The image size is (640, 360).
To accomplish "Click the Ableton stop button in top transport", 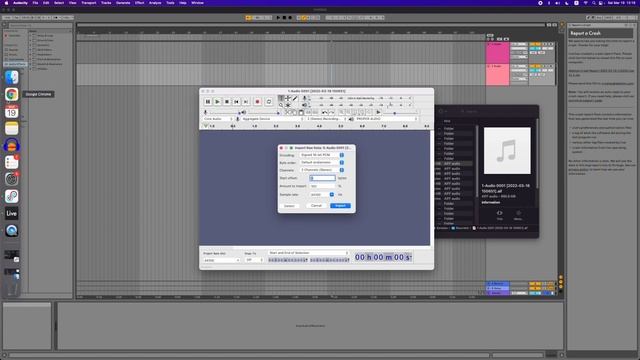I will (284, 18).
